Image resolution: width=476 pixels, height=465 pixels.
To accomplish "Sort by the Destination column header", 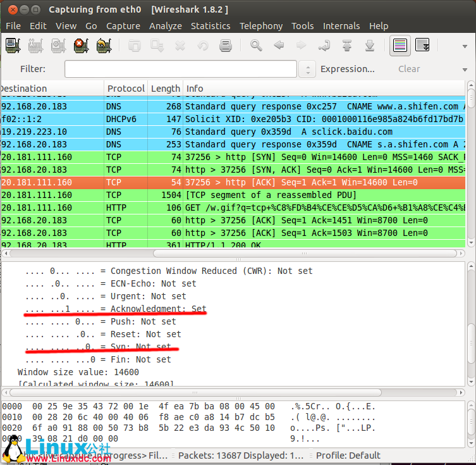I will [x=52, y=89].
